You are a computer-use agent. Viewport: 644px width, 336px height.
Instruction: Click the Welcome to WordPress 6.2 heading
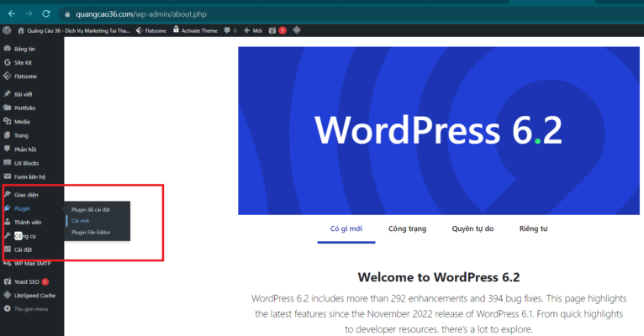439,277
